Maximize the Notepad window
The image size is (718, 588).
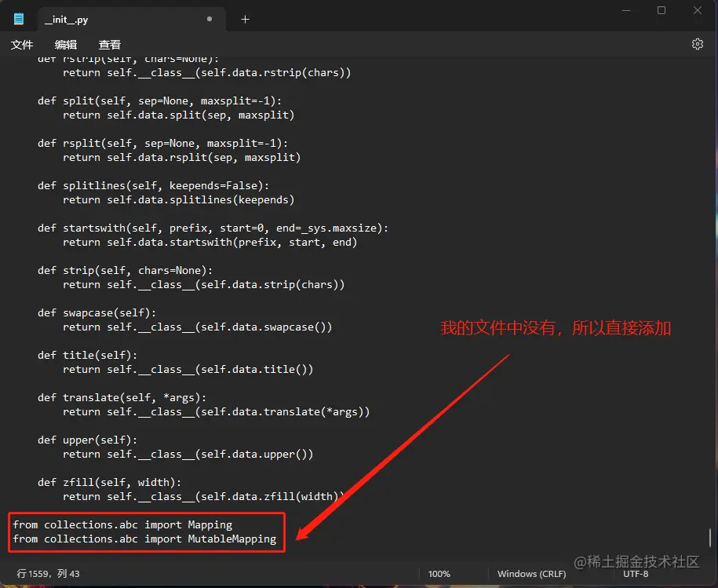click(x=662, y=10)
